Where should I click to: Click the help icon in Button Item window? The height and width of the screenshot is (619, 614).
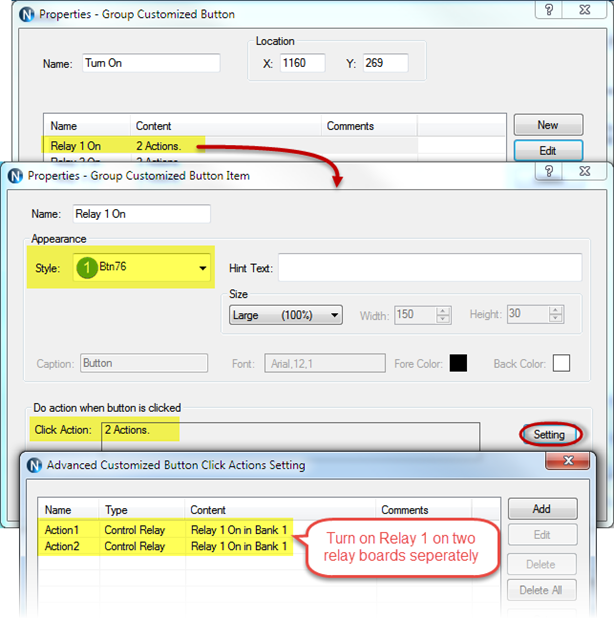[549, 171]
